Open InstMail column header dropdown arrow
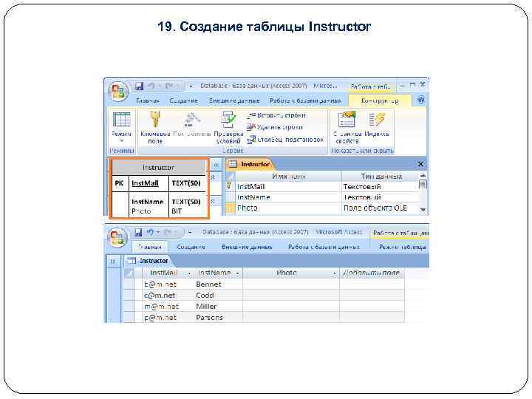Screen dimensions: 532x399 [x=188, y=273]
